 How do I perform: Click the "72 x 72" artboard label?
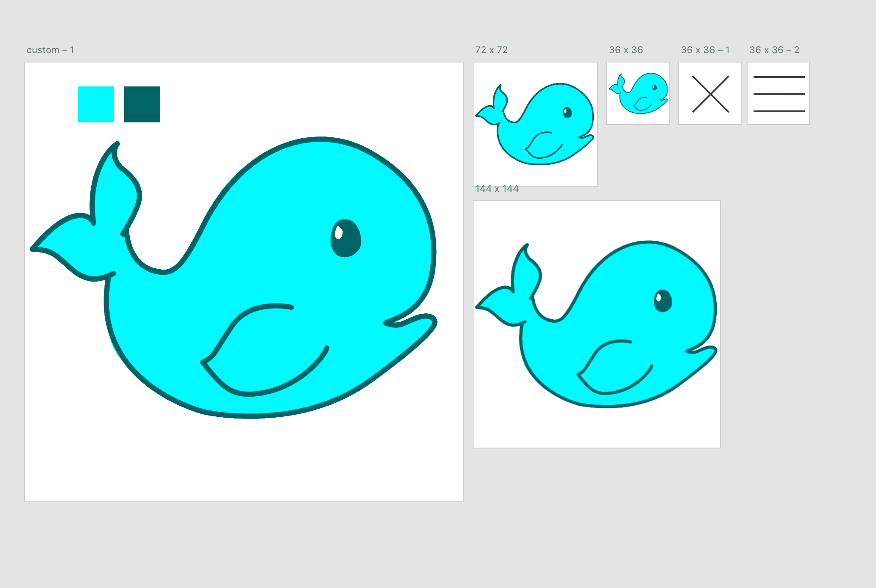491,50
